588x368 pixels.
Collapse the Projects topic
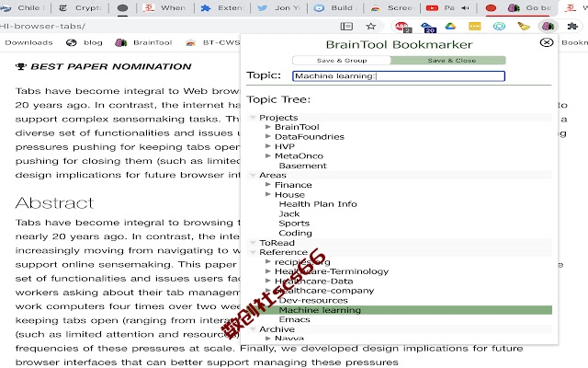tap(253, 118)
